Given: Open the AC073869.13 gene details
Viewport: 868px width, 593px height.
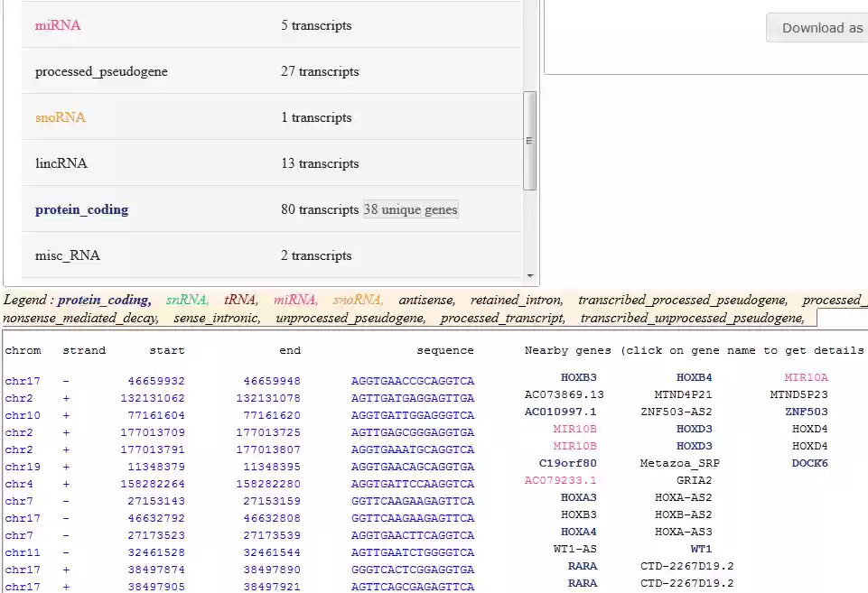Looking at the screenshot, I should 565,394.
